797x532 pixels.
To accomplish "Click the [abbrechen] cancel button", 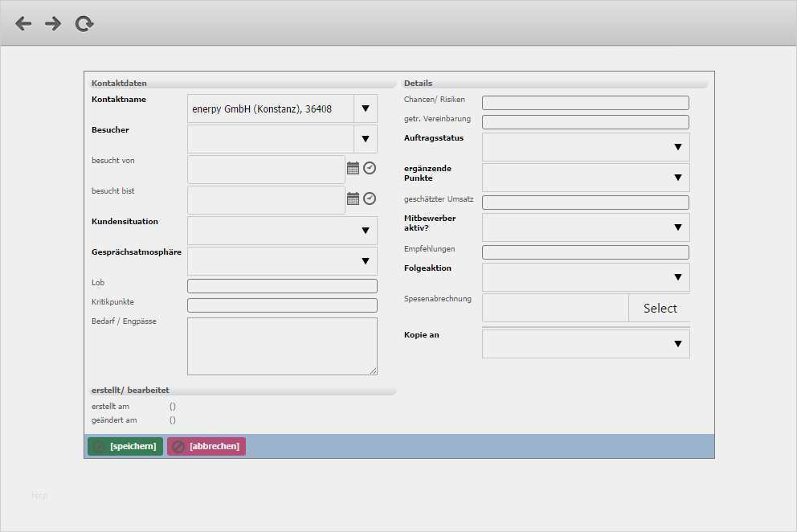I will point(206,446).
